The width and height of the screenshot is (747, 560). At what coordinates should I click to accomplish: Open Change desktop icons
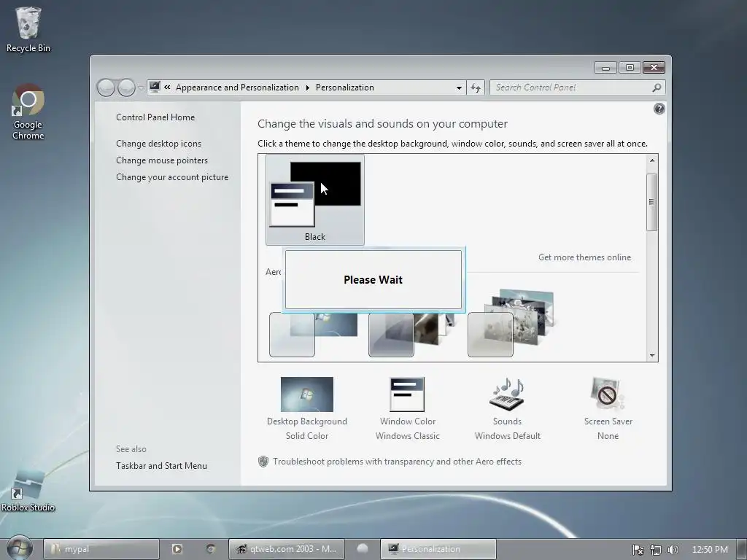pyautogui.click(x=158, y=144)
